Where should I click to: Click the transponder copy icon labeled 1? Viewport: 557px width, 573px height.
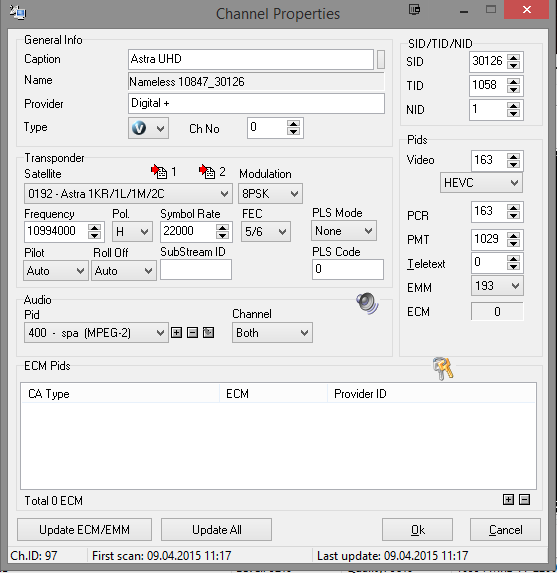tap(159, 171)
